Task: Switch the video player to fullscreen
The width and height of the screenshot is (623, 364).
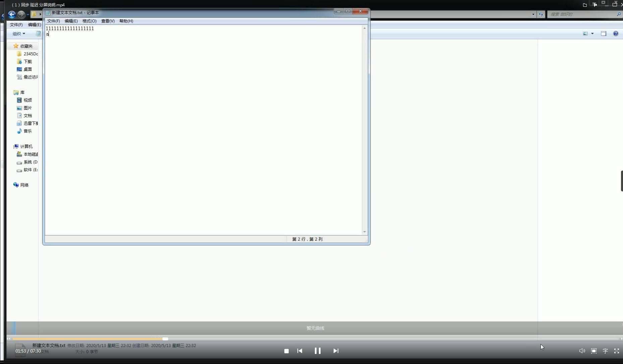Action: (617, 351)
